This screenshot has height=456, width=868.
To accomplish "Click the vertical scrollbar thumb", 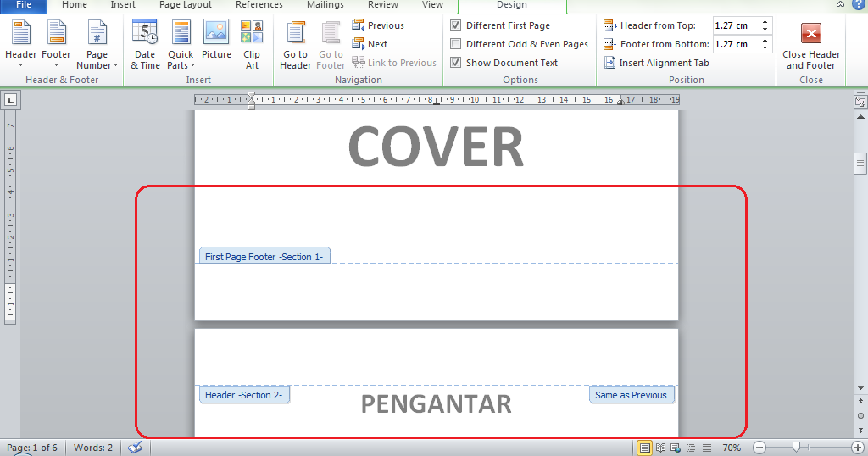I will tap(860, 164).
